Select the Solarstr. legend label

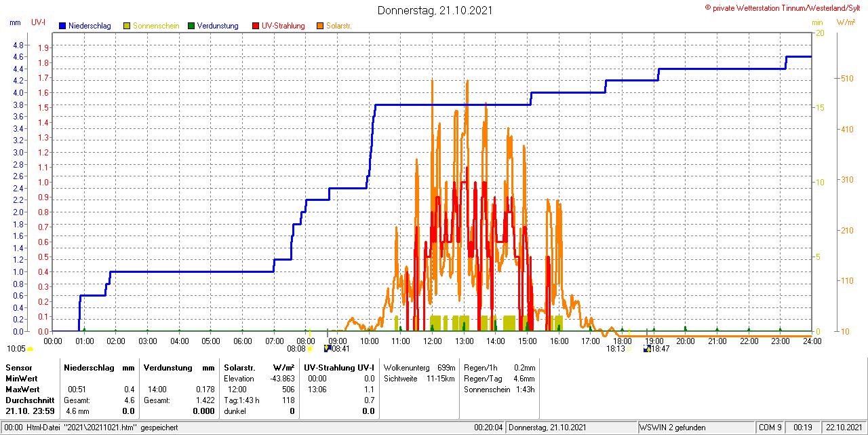[338, 26]
